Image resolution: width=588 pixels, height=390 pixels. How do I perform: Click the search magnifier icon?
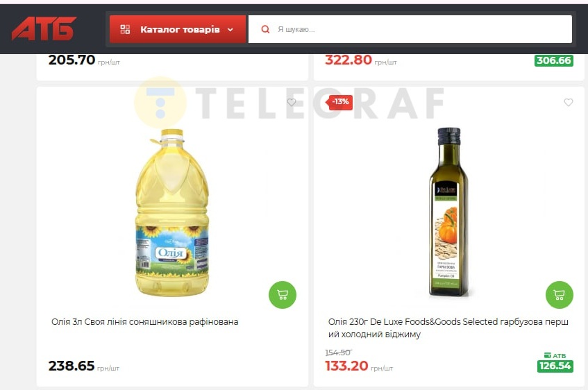[265, 29]
